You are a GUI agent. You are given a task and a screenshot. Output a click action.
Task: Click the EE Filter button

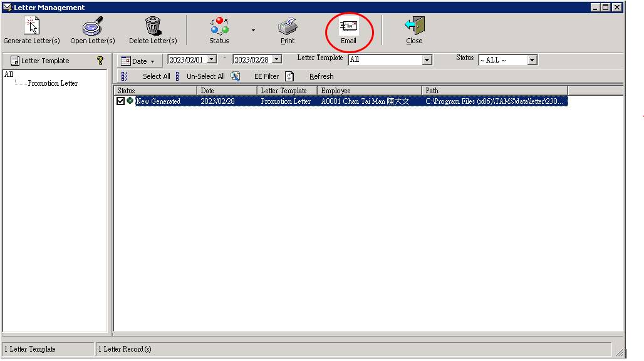266,76
